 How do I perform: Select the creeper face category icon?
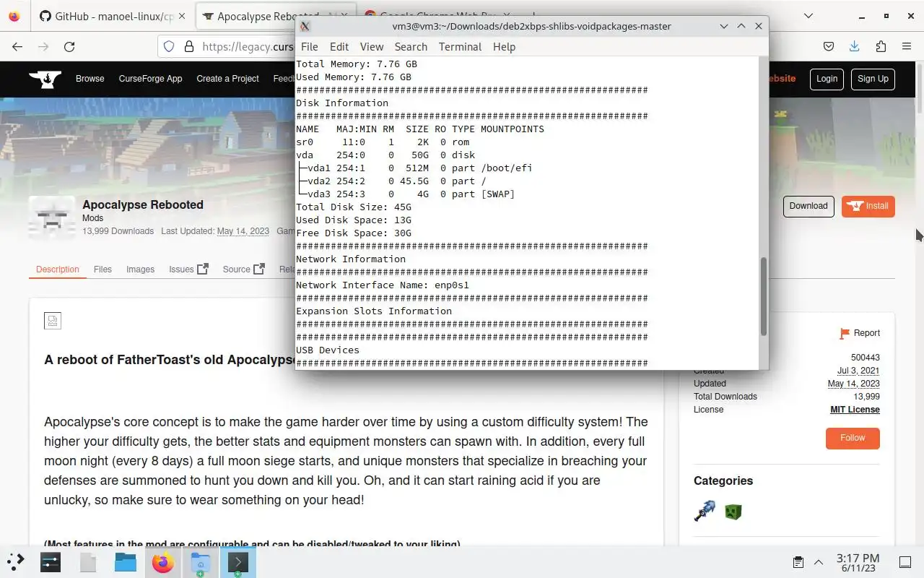pos(733,512)
